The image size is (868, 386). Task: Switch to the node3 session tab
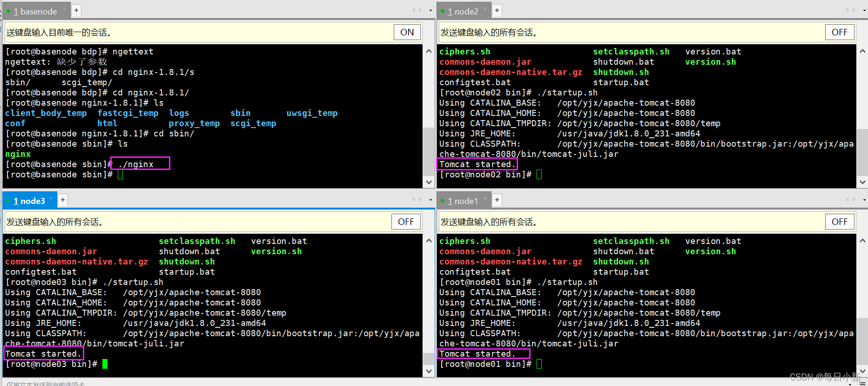coord(29,201)
